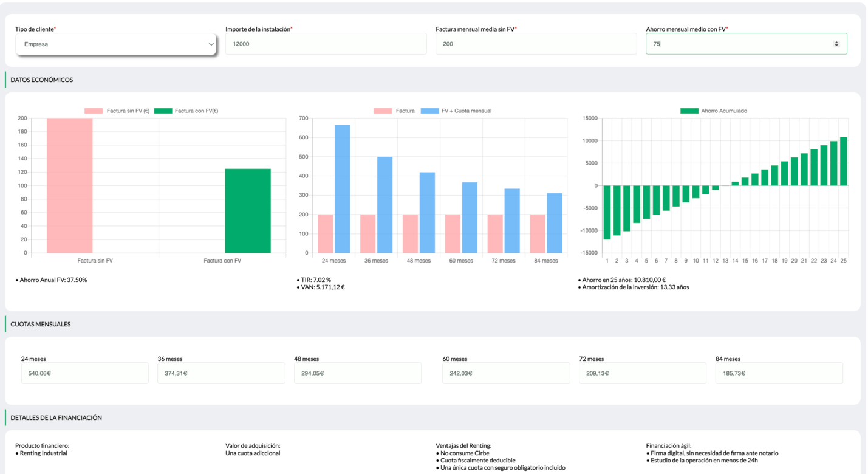Click the Ahorro mensual medio con FV field
This screenshot has height=474, width=868.
pos(738,44)
